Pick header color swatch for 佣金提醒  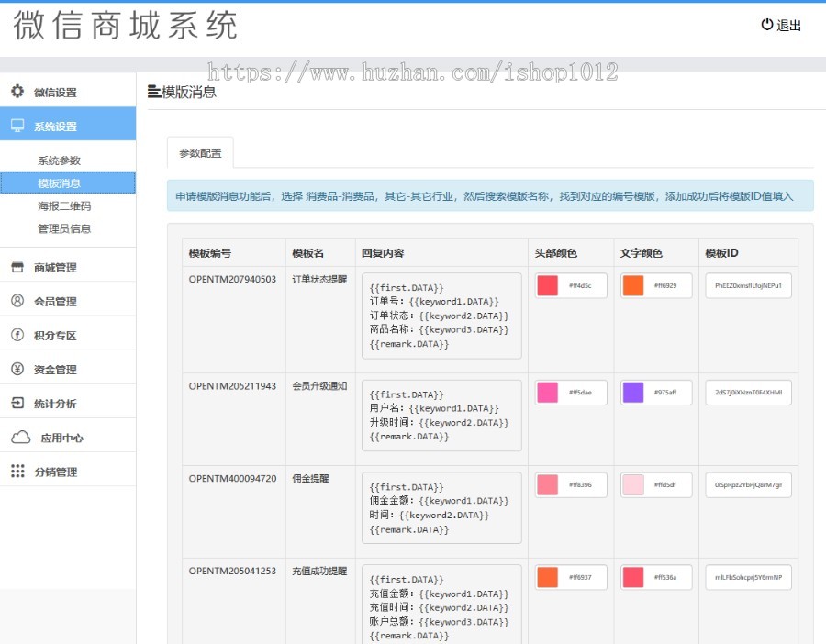click(x=547, y=484)
